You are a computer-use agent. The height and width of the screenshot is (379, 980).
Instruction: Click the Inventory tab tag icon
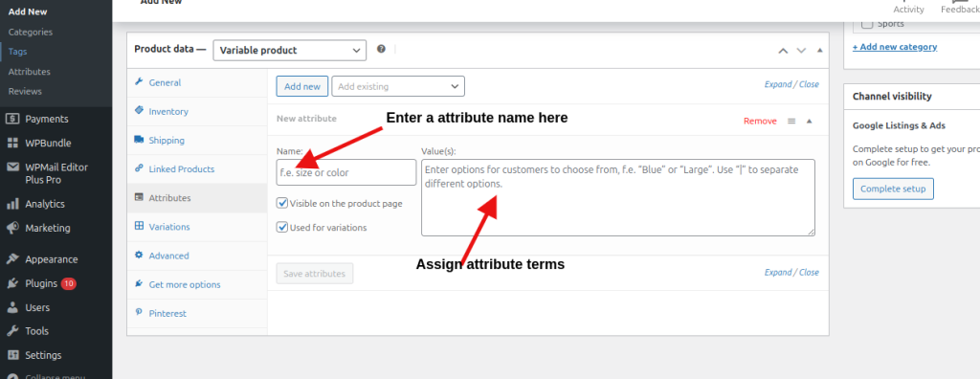pyautogui.click(x=139, y=111)
